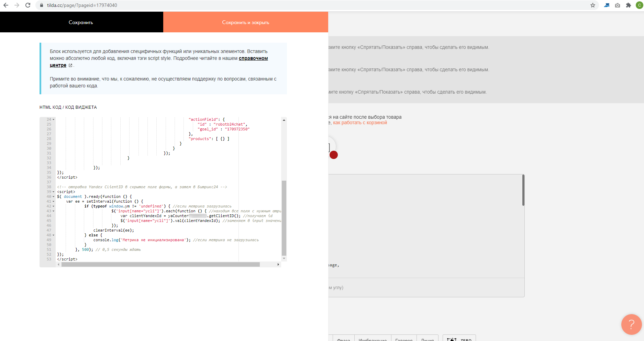Click the code editor scroll-up arrow
The image size is (644, 341).
[x=284, y=120]
